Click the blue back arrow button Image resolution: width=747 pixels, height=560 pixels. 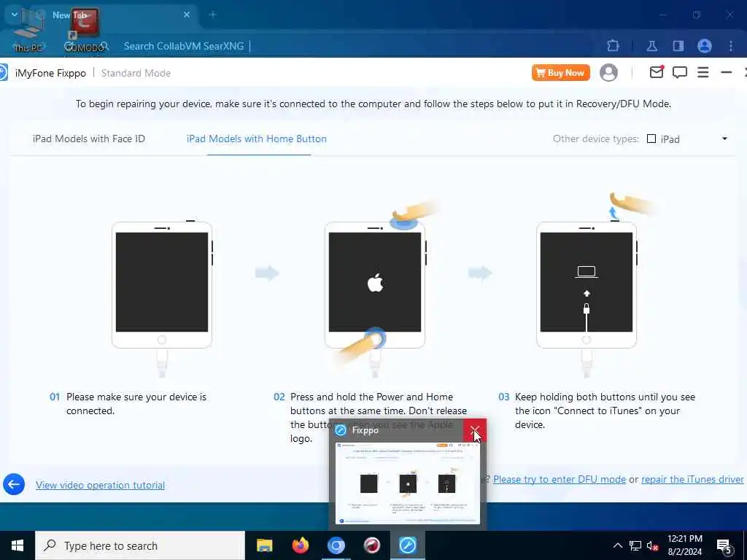tap(14, 484)
